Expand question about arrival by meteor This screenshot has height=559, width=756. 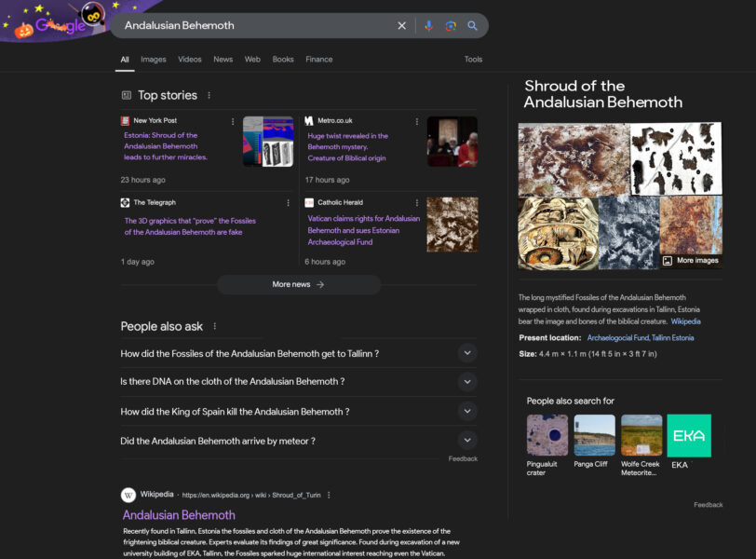click(x=467, y=441)
